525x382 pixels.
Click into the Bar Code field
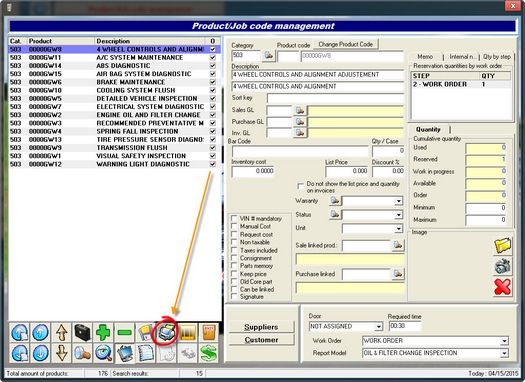(300, 151)
